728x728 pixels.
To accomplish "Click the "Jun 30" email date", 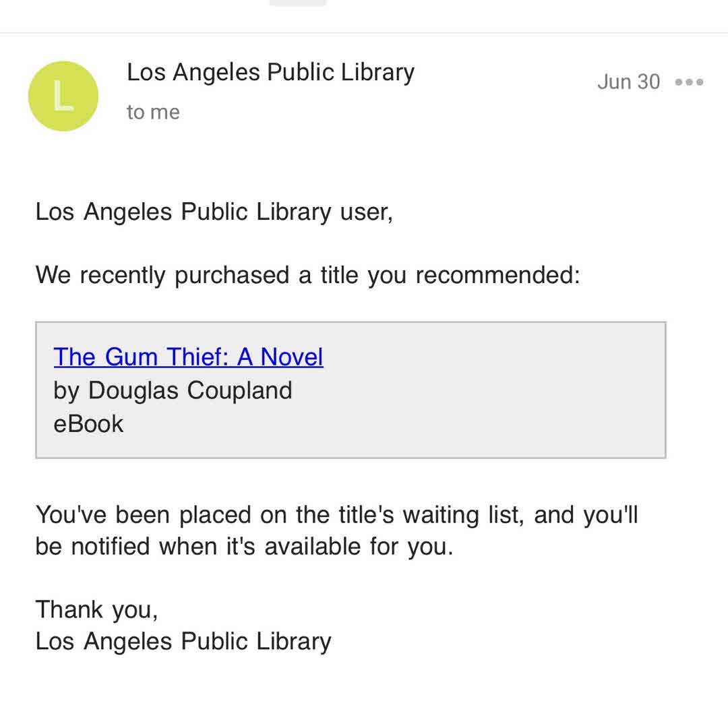I will (x=628, y=82).
